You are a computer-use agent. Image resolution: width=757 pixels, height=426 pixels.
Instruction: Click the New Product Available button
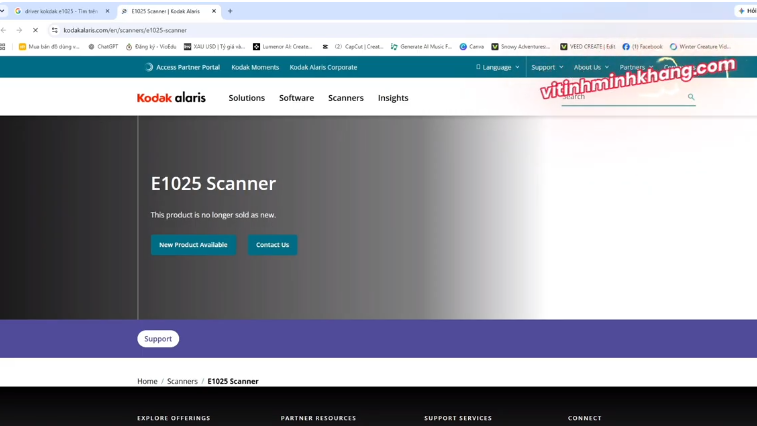193,245
